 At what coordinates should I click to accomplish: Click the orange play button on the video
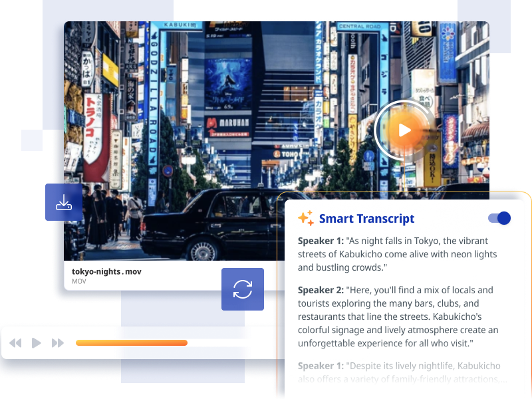[x=404, y=130]
